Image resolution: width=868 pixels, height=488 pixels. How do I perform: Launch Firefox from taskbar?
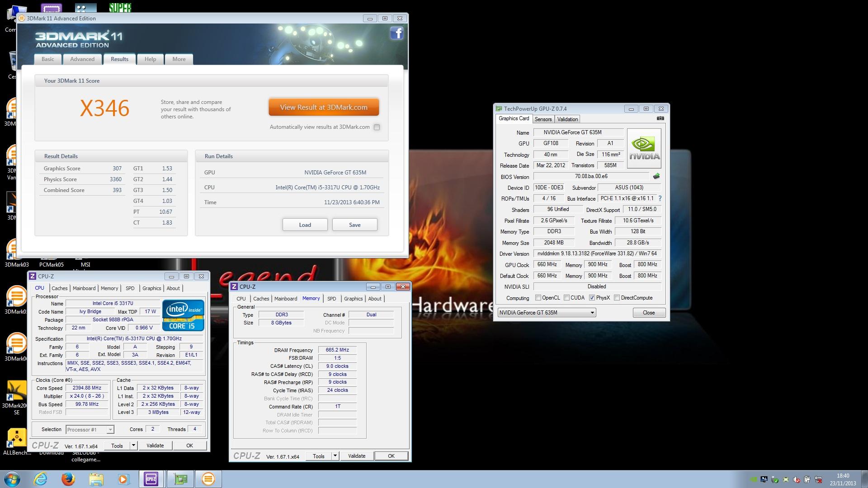click(68, 479)
